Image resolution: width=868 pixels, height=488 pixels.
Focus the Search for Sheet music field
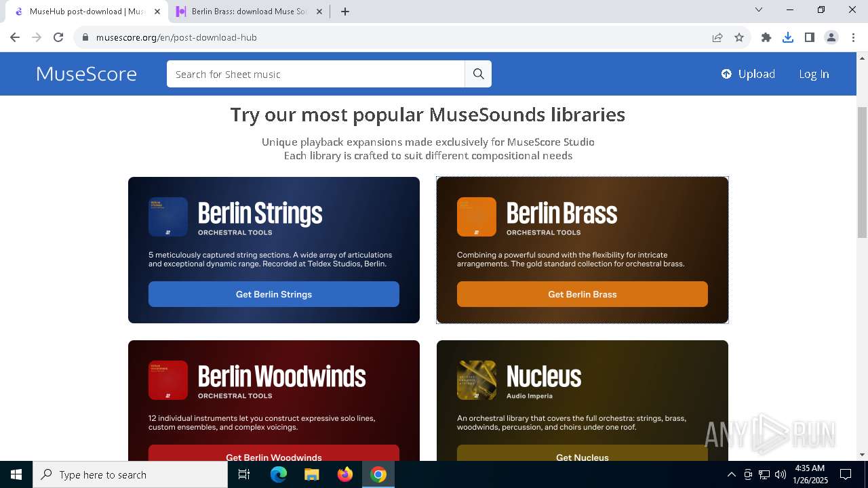tap(316, 74)
